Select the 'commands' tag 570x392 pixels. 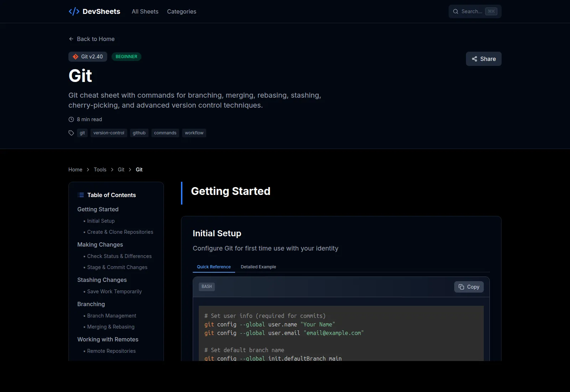pyautogui.click(x=165, y=133)
